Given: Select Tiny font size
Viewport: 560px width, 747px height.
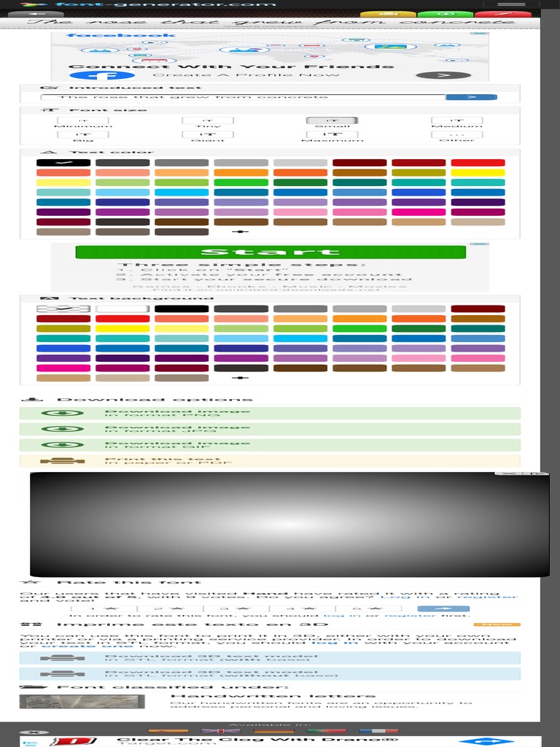Looking at the screenshot, I should (x=208, y=121).
